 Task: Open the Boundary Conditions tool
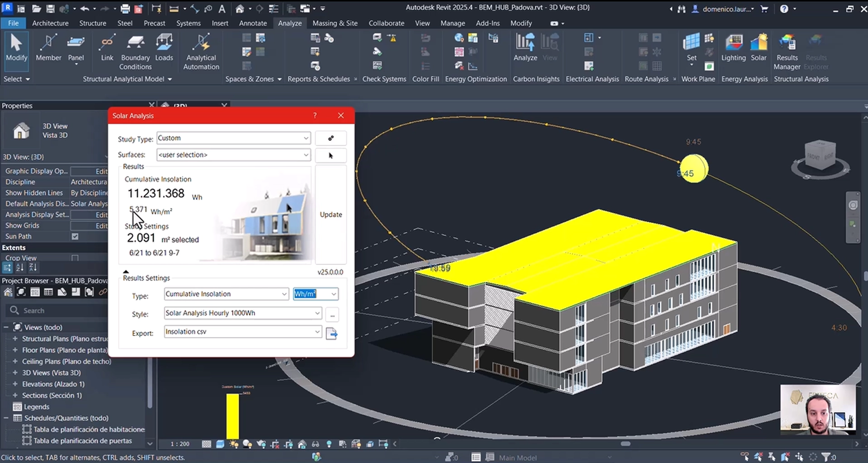click(135, 52)
